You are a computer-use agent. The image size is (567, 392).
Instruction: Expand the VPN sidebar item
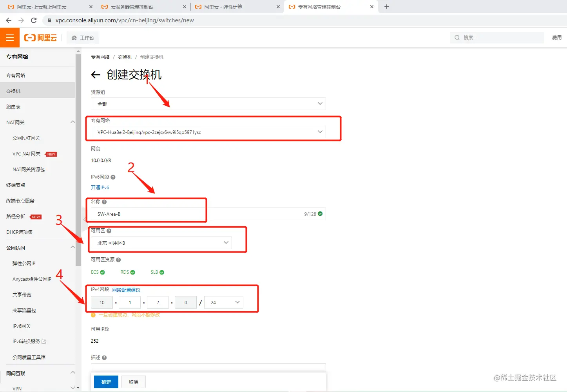[x=72, y=388]
